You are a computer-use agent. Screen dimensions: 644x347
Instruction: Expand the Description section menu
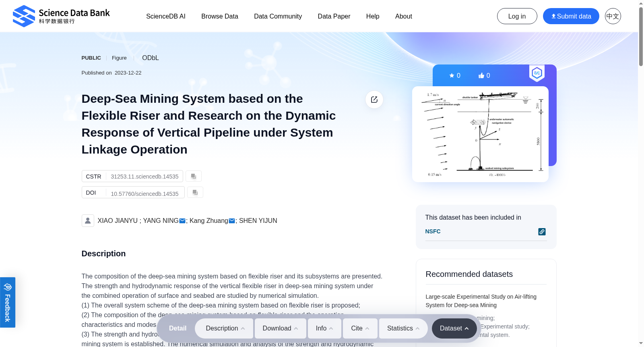coord(224,328)
